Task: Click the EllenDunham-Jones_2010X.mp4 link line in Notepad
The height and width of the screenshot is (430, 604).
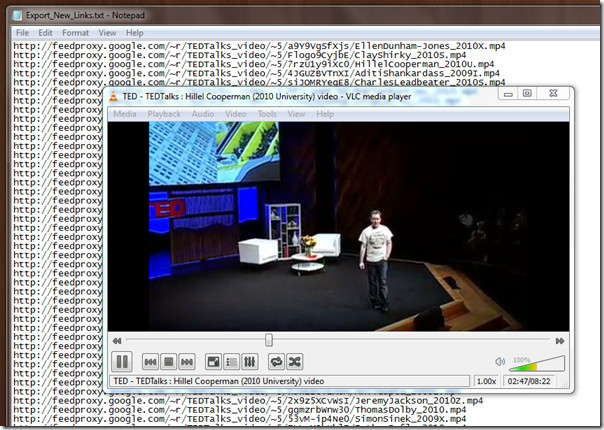Action: coord(259,46)
